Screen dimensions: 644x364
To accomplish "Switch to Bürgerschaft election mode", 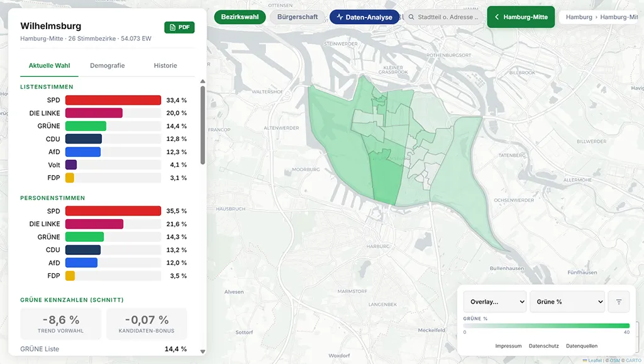I will 297,17.
